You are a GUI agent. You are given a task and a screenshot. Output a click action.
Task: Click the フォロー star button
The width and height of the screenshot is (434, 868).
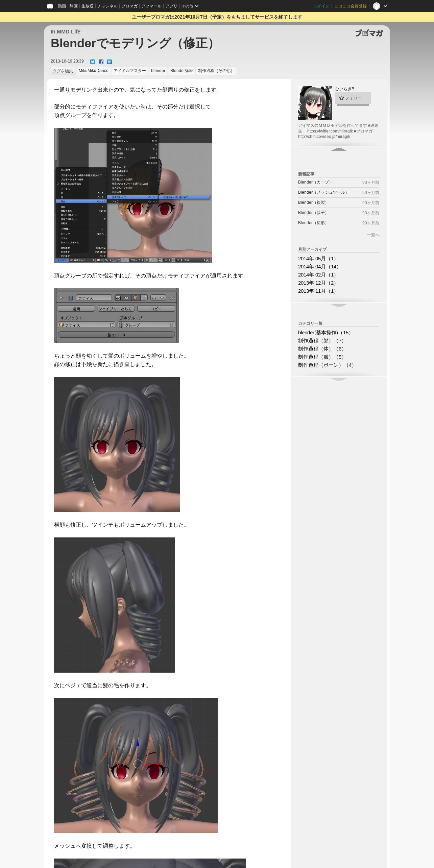(353, 98)
